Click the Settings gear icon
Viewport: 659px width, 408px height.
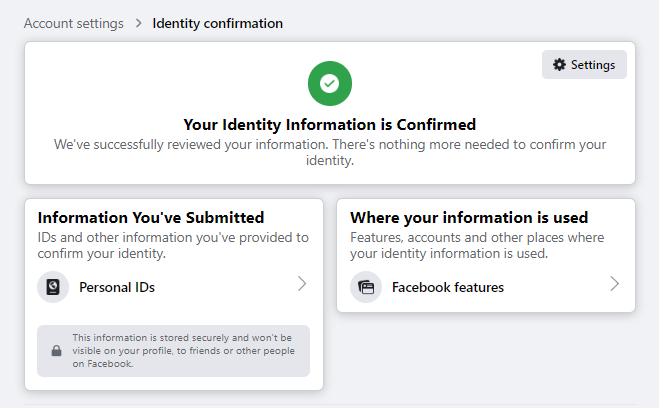559,65
